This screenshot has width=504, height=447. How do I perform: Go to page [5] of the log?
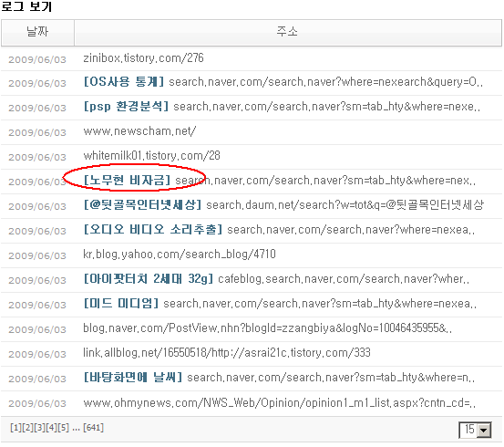tap(63, 428)
